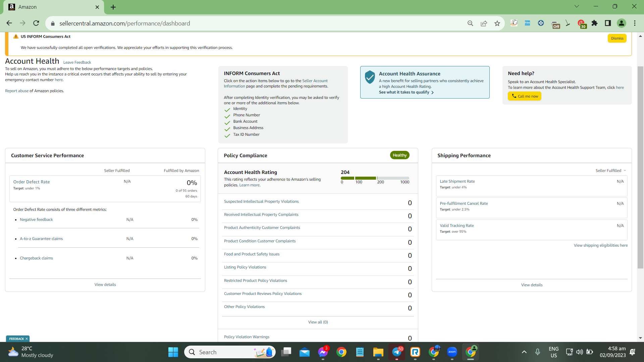The width and height of the screenshot is (644, 362).
Task: Click See what it takes to qualify
Action: (x=406, y=92)
